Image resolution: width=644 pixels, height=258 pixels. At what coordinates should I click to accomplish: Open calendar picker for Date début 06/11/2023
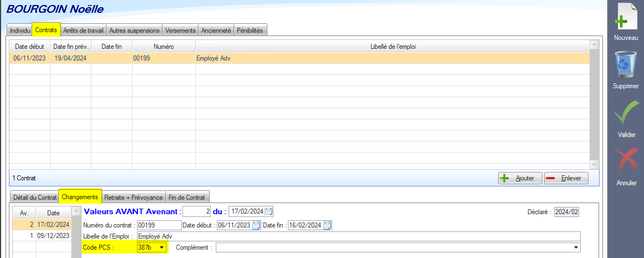click(x=256, y=225)
